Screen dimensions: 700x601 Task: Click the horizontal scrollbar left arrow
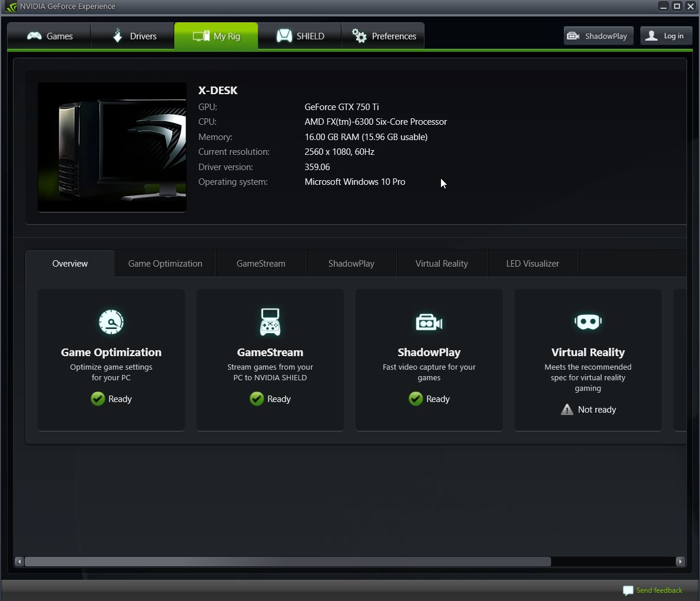[19, 561]
